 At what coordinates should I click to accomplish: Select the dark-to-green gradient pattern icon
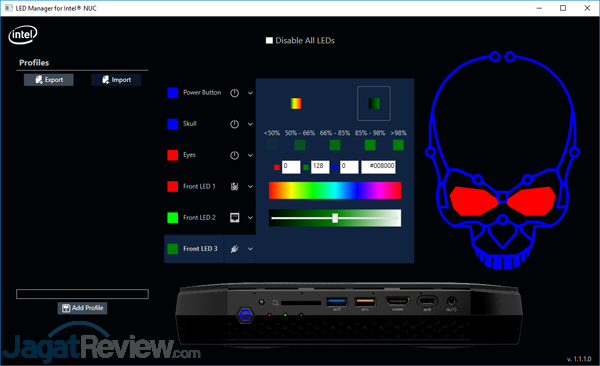tap(374, 103)
